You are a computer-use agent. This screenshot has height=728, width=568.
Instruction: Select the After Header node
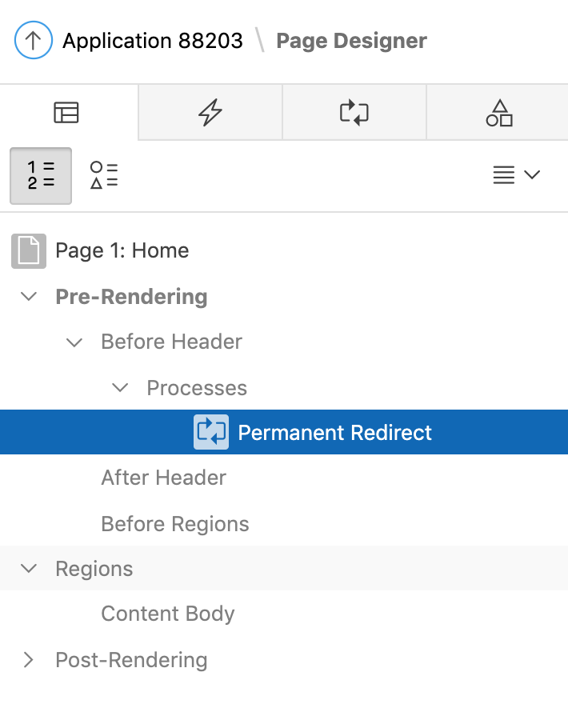point(163,478)
